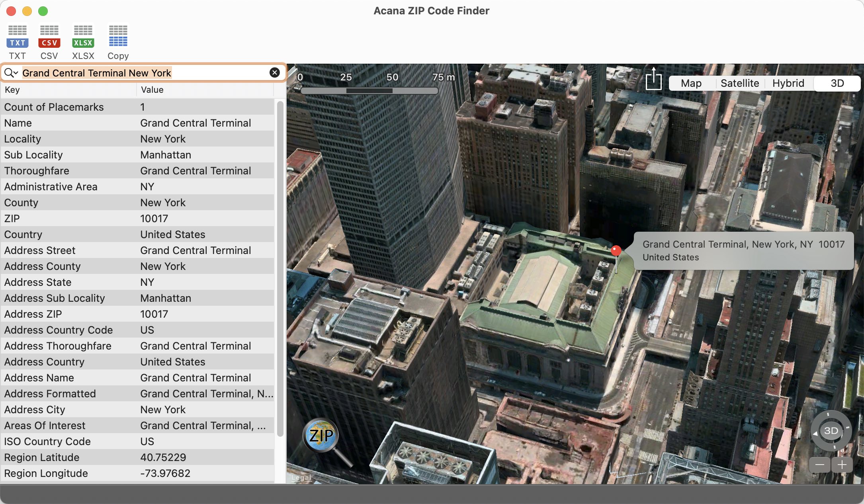Click the map distance scale bar

click(x=369, y=91)
